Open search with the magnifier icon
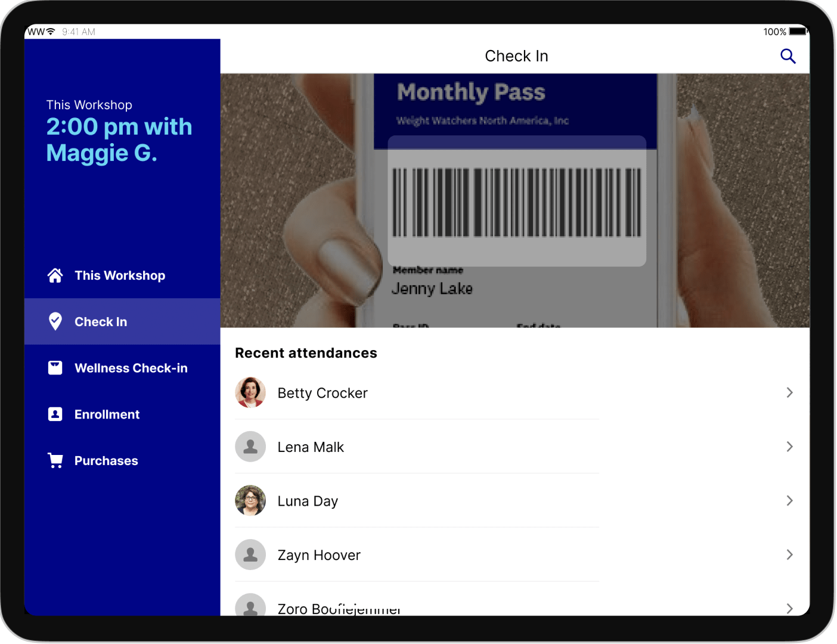The width and height of the screenshot is (837, 644). pyautogui.click(x=788, y=56)
